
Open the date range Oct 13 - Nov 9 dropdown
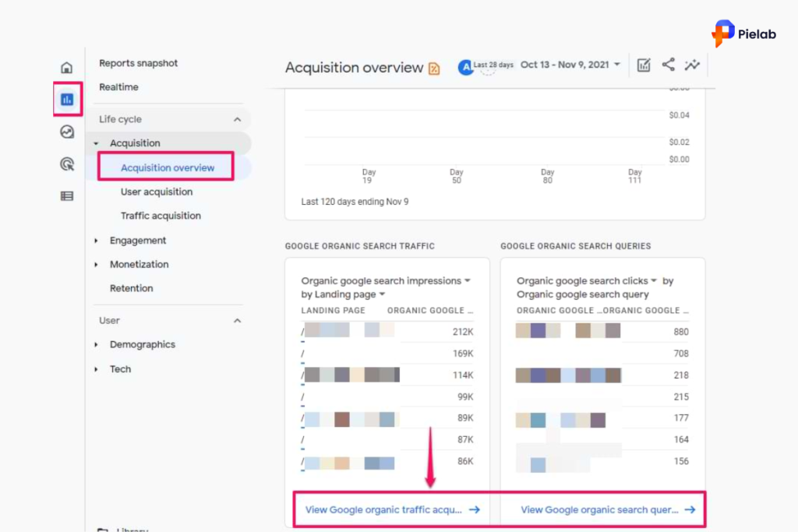[570, 65]
